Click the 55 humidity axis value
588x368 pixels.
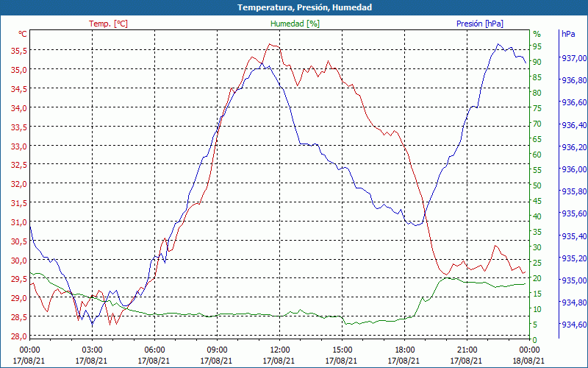pos(537,170)
